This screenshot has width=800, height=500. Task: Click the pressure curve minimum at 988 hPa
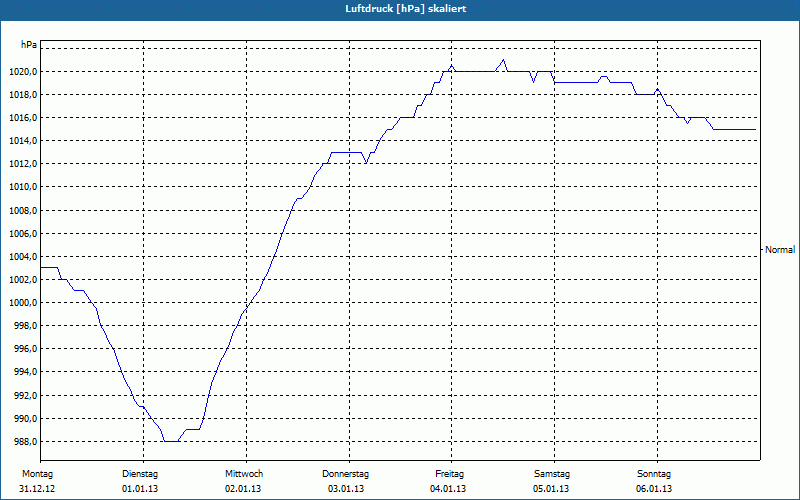(171, 441)
